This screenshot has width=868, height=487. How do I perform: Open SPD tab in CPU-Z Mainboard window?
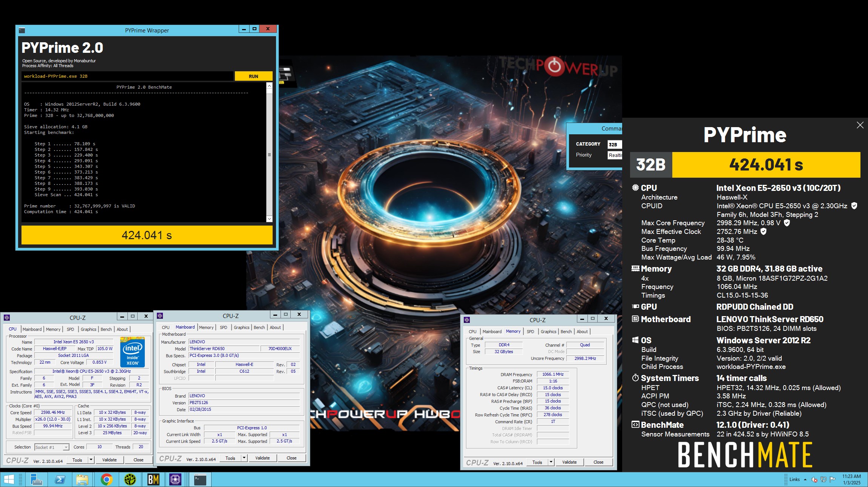224,327
